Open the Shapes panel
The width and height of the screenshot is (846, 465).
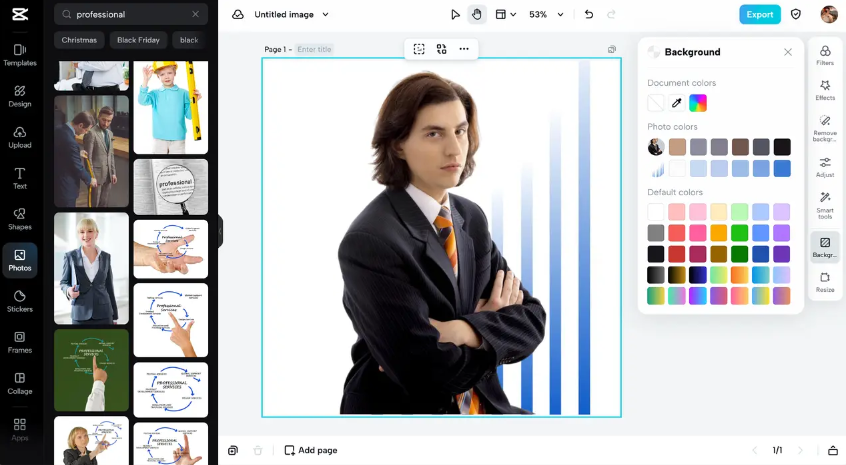tap(20, 220)
